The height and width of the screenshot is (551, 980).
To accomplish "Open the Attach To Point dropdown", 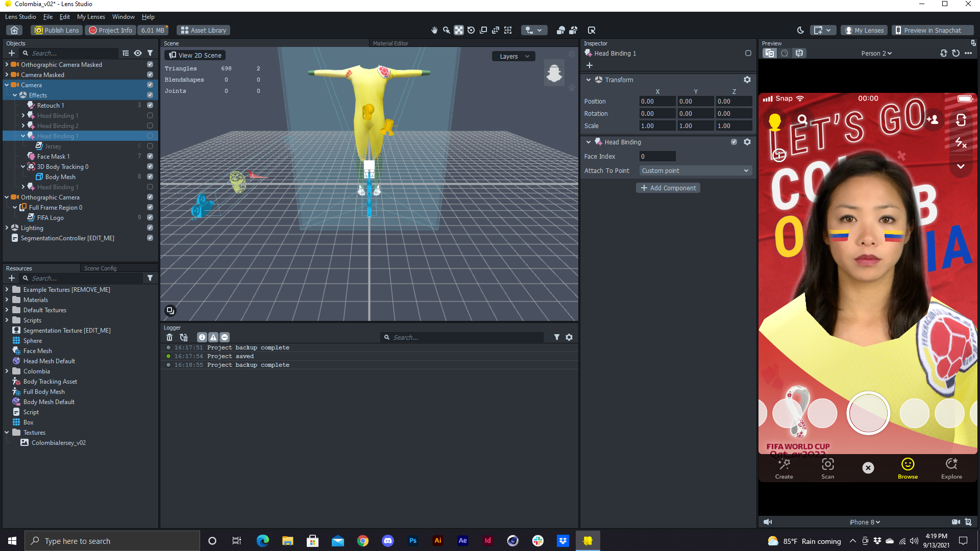I will 695,171.
